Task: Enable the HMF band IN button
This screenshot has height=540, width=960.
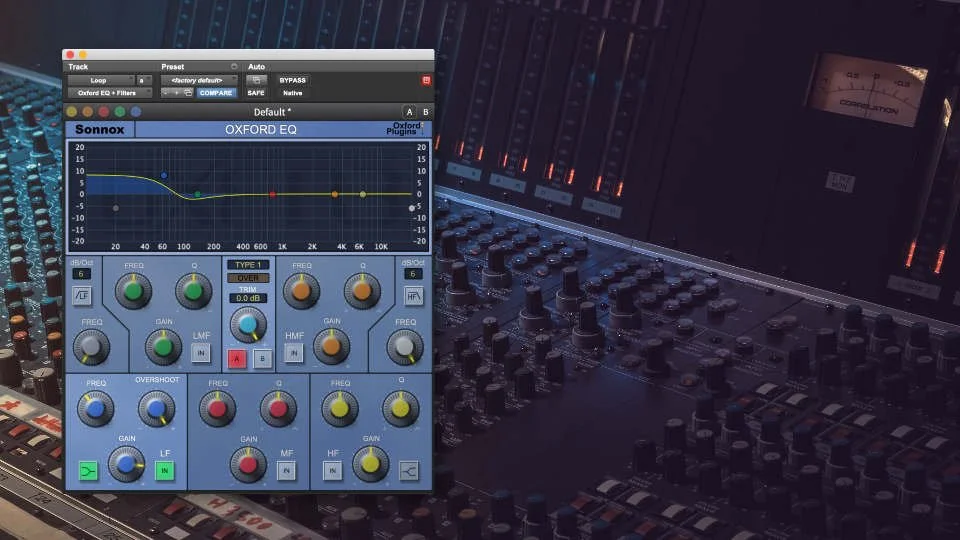Action: tap(293, 353)
